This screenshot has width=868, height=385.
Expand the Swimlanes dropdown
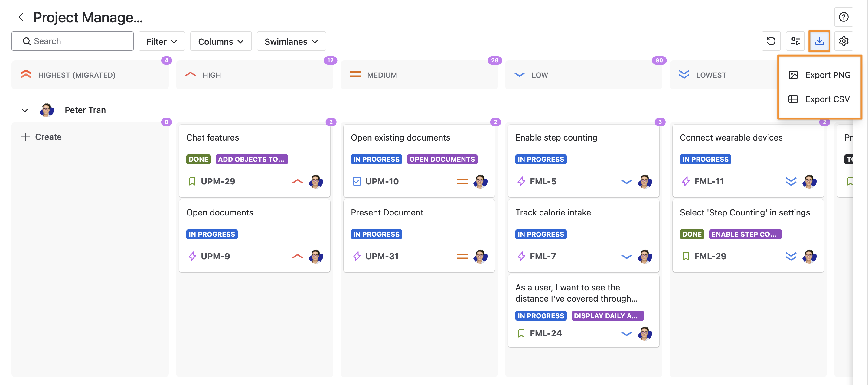click(x=291, y=41)
